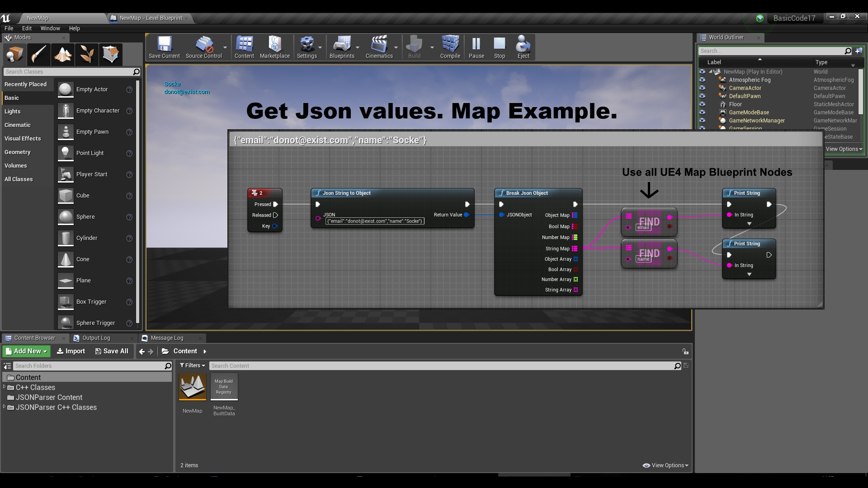Click the Point Light placement icon
This screenshot has height=488, width=868.
pyautogui.click(x=66, y=153)
